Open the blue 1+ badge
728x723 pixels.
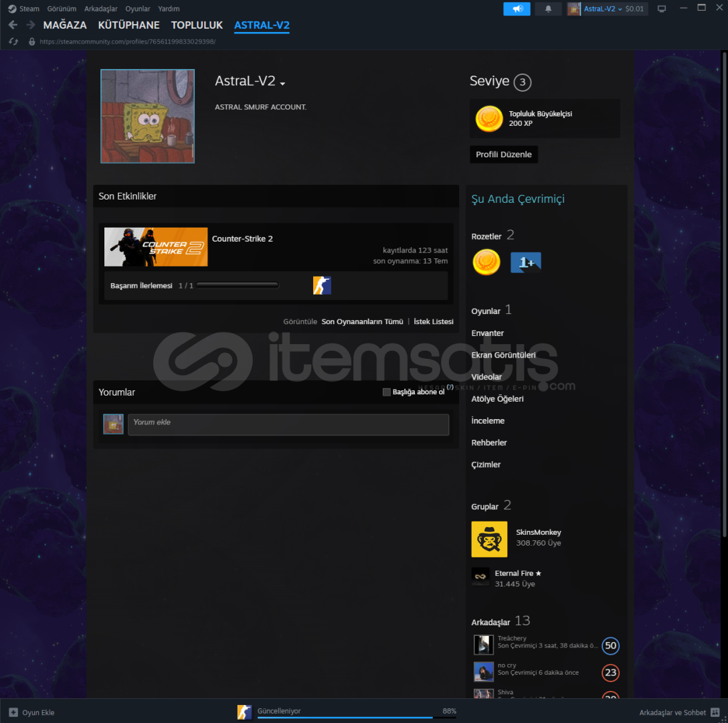coord(525,262)
